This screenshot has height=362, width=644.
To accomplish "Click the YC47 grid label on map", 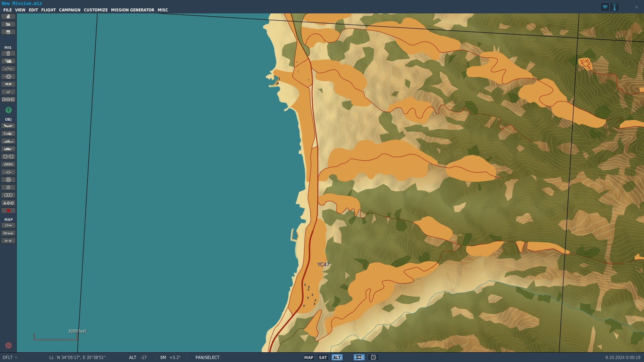I will [323, 264].
